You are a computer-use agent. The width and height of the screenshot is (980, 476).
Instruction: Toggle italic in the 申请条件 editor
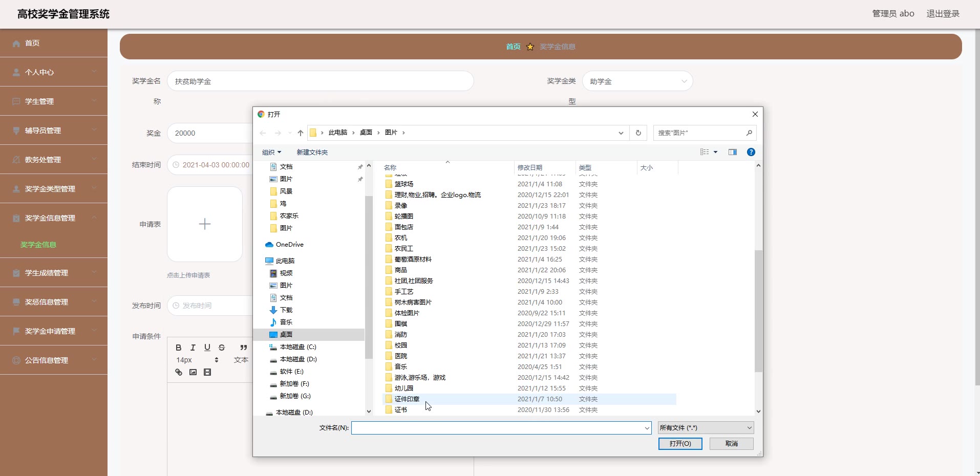(193, 348)
